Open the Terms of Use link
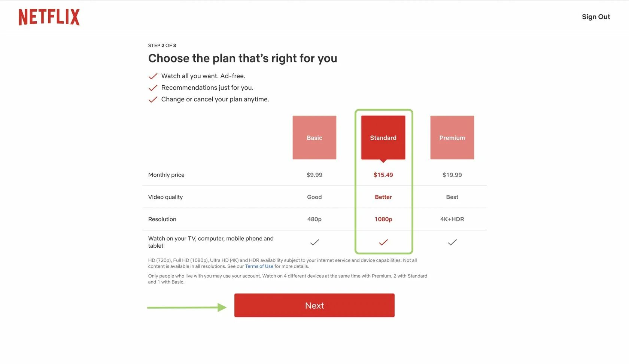 click(259, 266)
